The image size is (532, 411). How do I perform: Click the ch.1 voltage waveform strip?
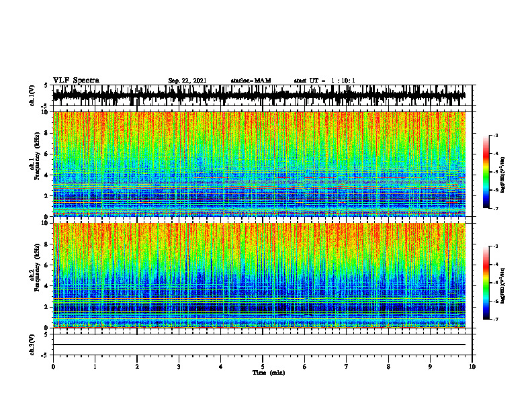259,95
